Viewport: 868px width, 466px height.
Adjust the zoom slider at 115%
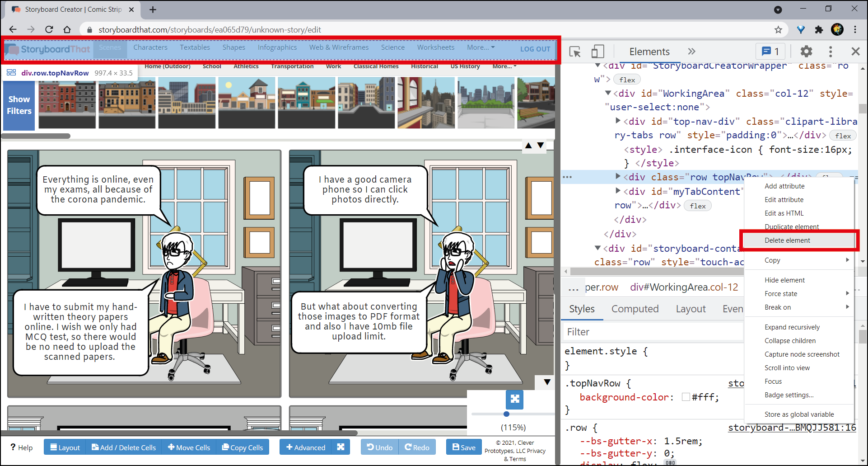[x=506, y=414]
